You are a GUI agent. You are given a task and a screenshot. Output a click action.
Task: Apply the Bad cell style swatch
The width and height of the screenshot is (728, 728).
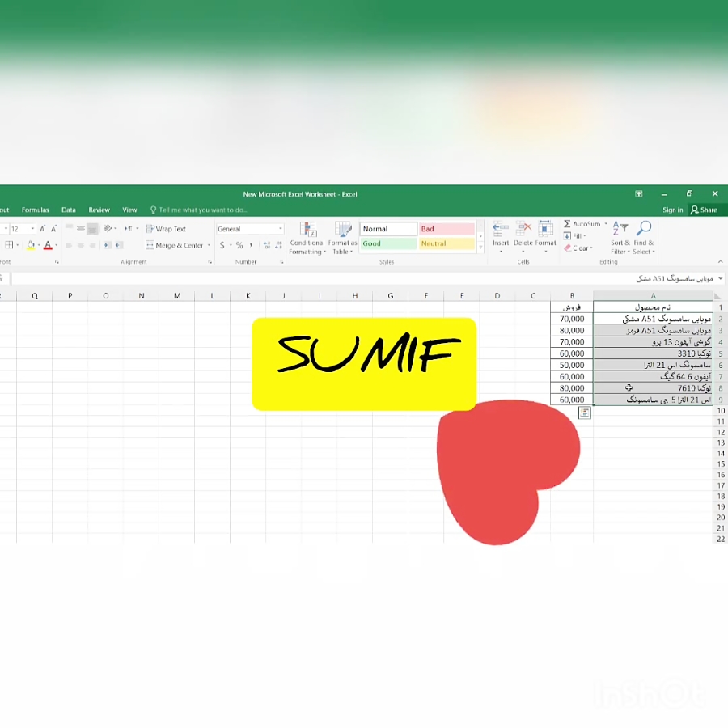point(446,229)
